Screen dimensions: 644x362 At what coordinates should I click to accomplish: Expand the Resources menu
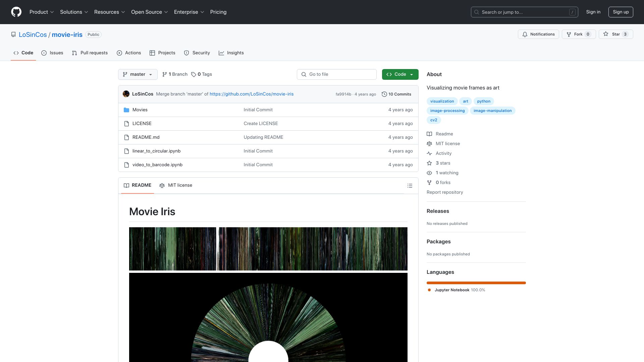(110, 12)
